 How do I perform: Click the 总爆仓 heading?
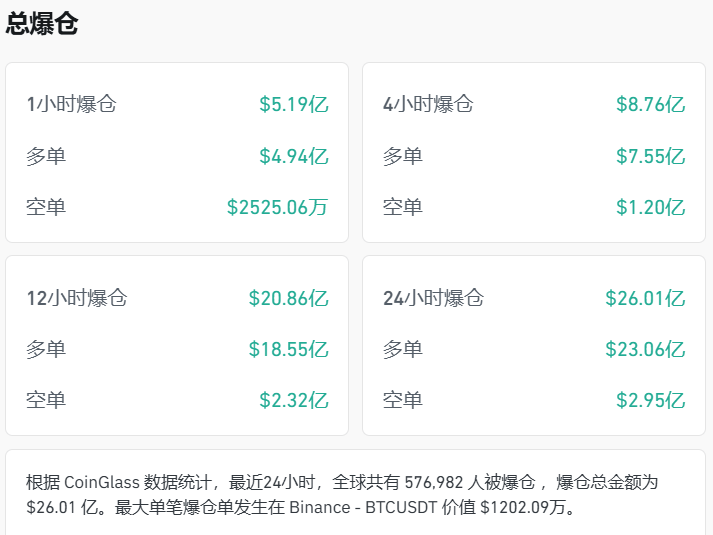pos(42,25)
